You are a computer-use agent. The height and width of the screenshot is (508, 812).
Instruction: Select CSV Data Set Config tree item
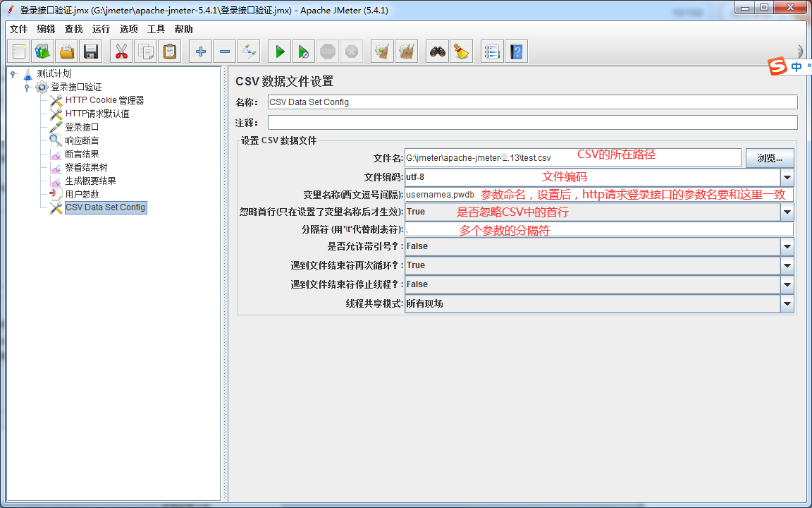106,207
